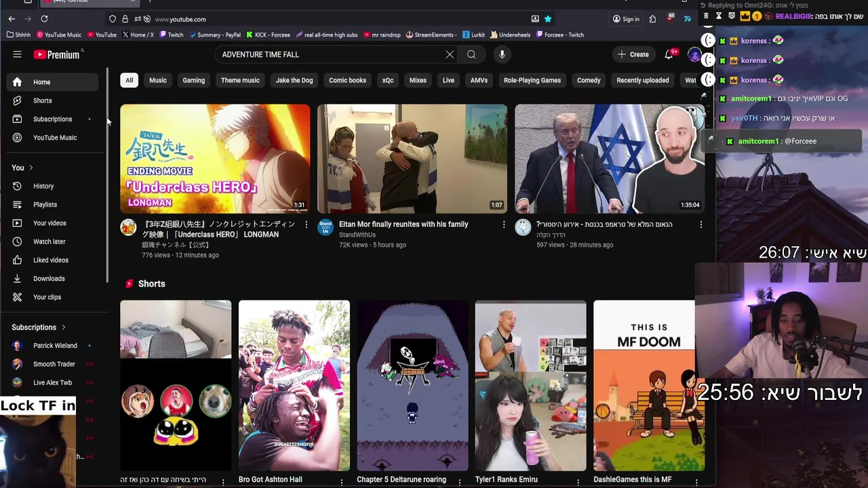
Task: Open Tyler1 Ranks Emiru short
Action: coord(530,385)
